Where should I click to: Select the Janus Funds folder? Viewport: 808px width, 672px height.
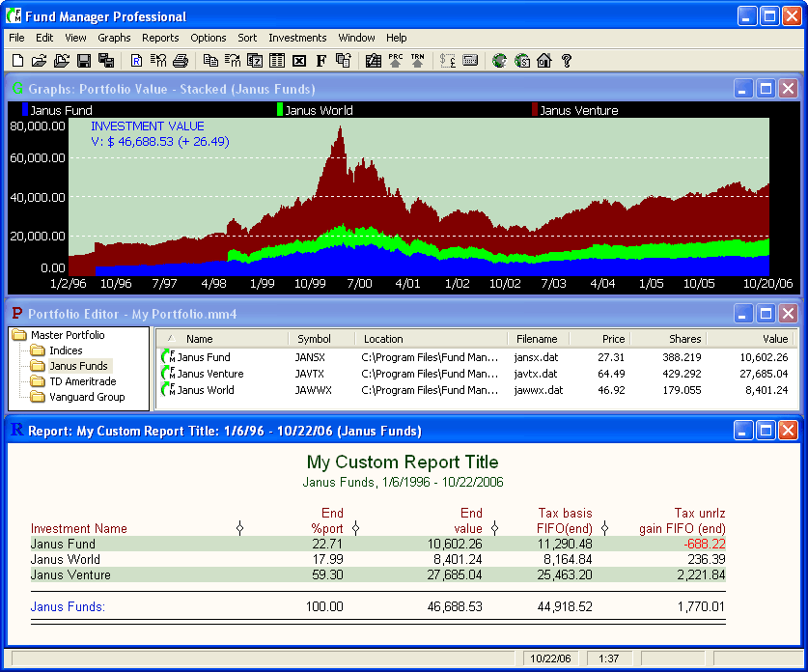78,366
